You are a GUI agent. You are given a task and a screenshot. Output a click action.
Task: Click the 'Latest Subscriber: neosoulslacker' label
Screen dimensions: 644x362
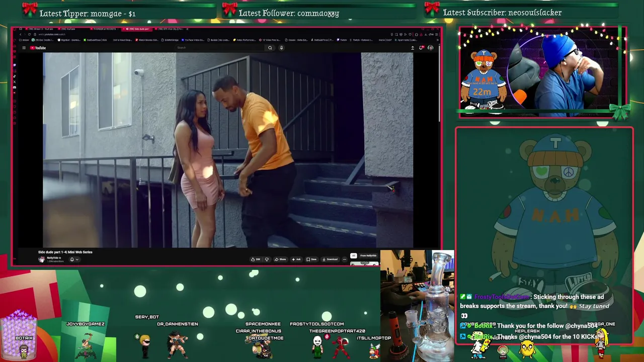pos(502,13)
